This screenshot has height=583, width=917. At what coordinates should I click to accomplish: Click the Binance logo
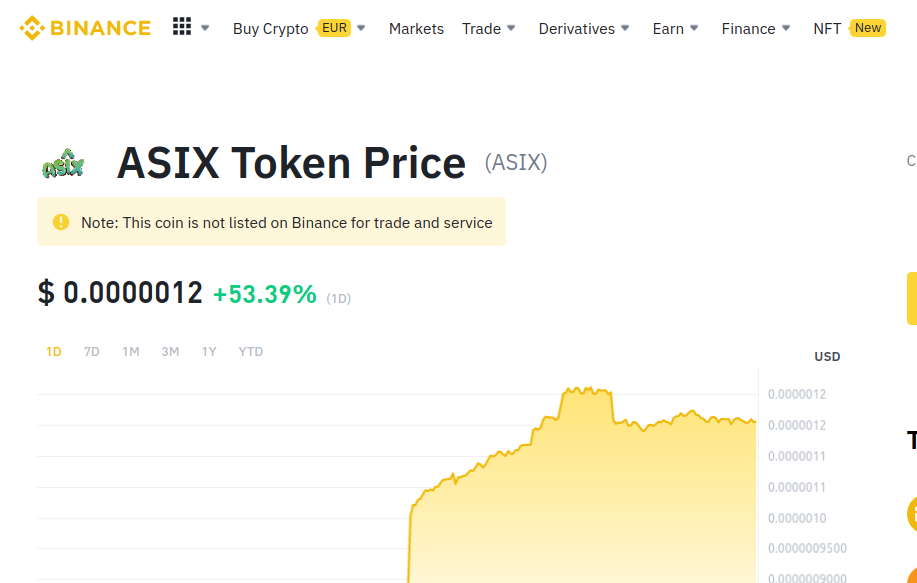pos(85,28)
